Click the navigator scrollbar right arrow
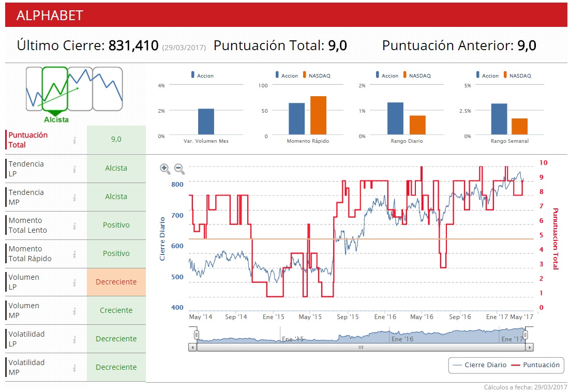Screen dimensions: 570x392 [x=529, y=348]
